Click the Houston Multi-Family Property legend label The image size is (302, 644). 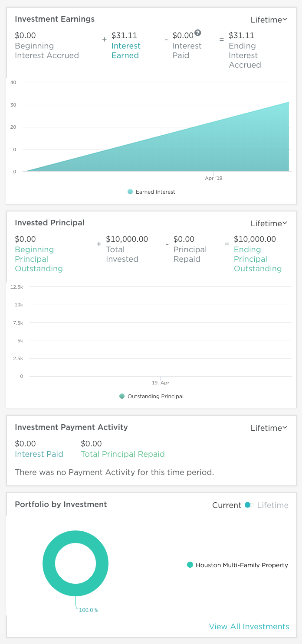(x=242, y=565)
